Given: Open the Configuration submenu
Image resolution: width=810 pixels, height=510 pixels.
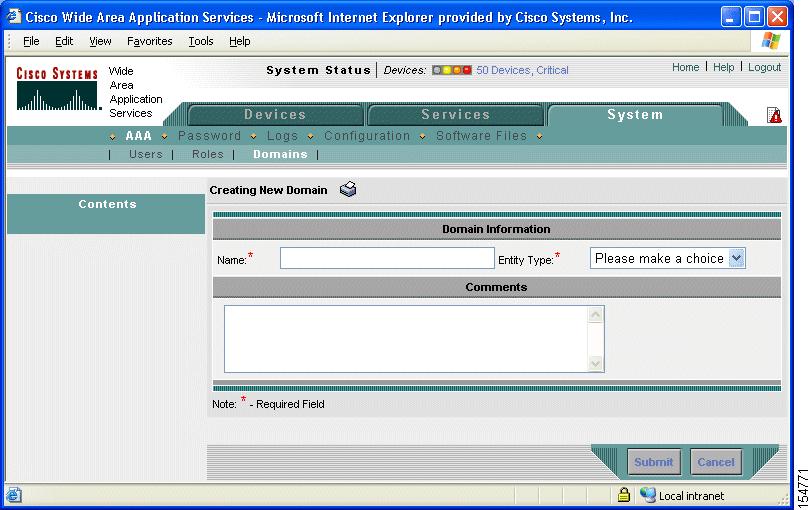Looking at the screenshot, I should [367, 136].
